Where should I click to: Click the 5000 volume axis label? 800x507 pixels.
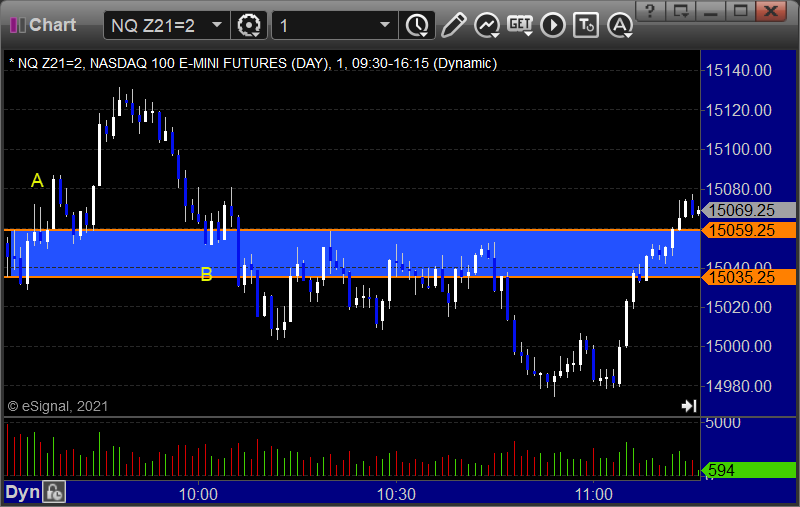(x=722, y=423)
